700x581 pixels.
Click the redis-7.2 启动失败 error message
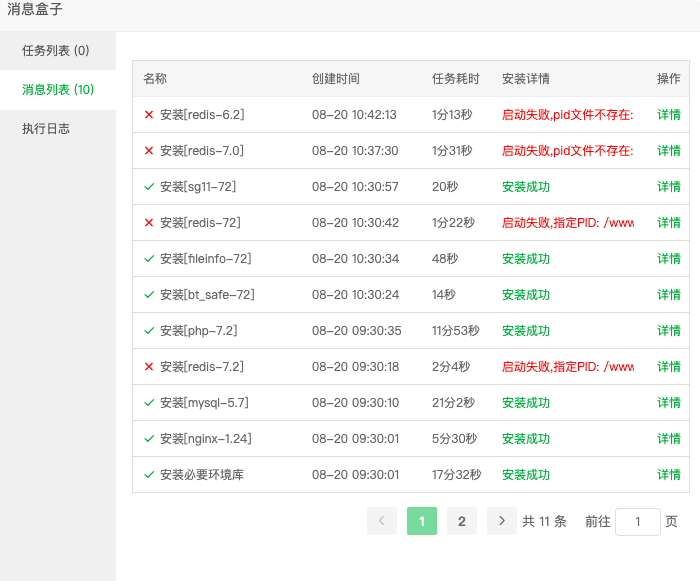(x=567, y=367)
